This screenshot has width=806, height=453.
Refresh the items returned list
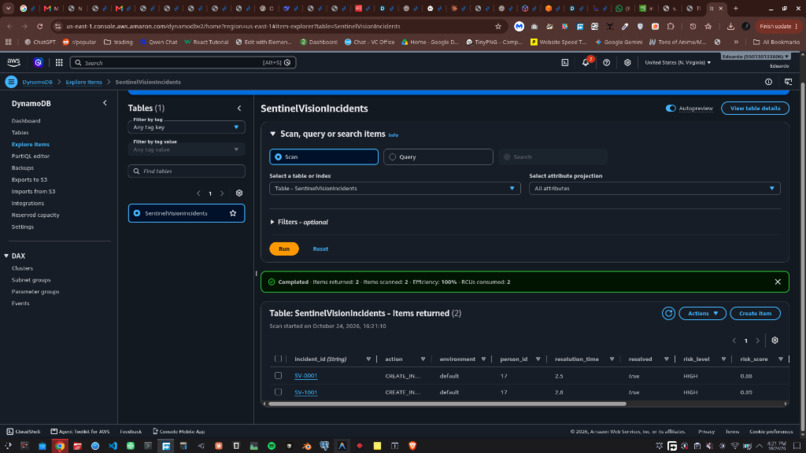pyautogui.click(x=668, y=313)
